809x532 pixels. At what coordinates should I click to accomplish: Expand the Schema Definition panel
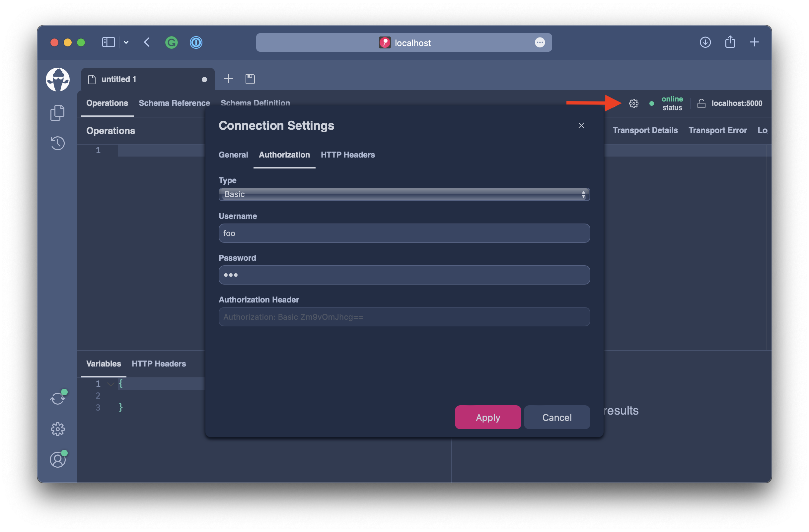(254, 103)
